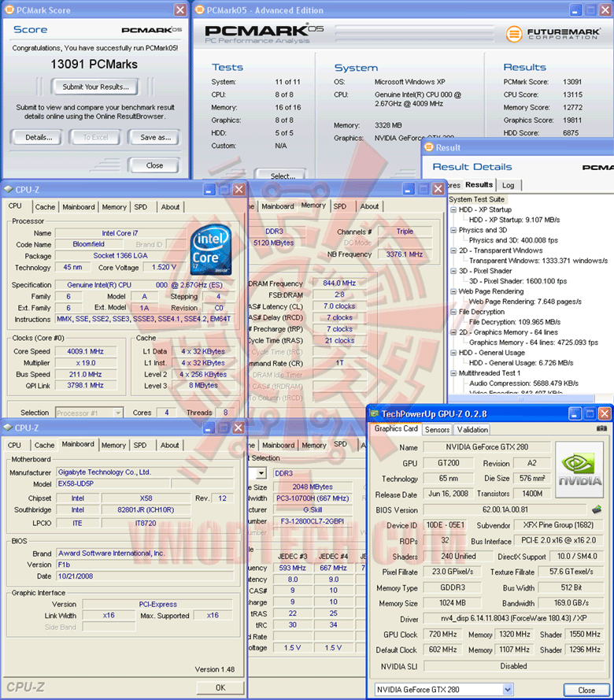The height and width of the screenshot is (700, 614).
Task: Click the Submit Your Results button
Action: point(95,87)
